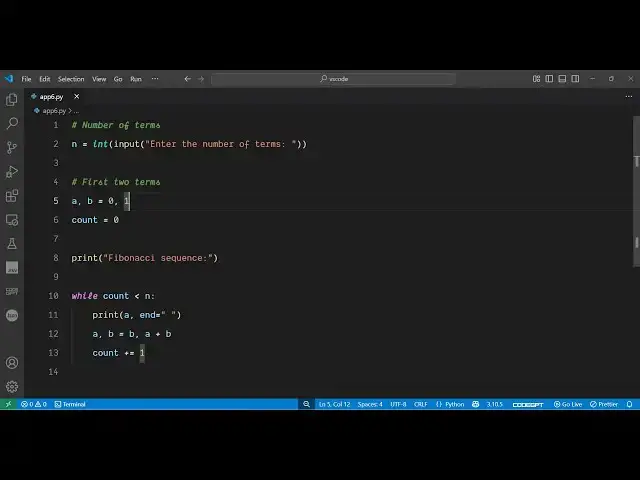The width and height of the screenshot is (640, 480).
Task: Go back with the left arrow
Action: coord(187,79)
